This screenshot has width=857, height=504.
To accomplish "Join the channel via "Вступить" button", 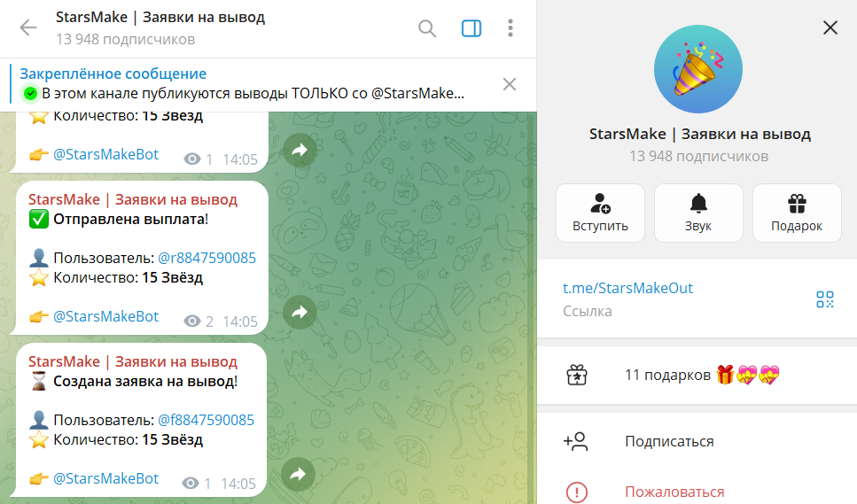I will [x=600, y=213].
